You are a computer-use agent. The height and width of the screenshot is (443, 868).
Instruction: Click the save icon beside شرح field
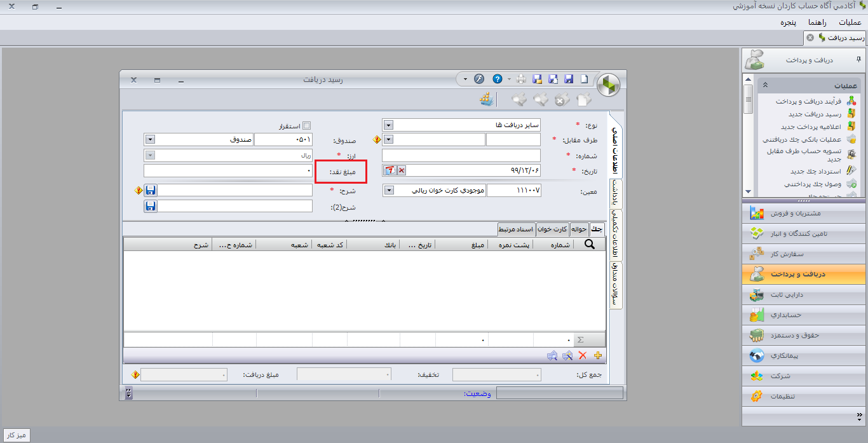pos(151,190)
